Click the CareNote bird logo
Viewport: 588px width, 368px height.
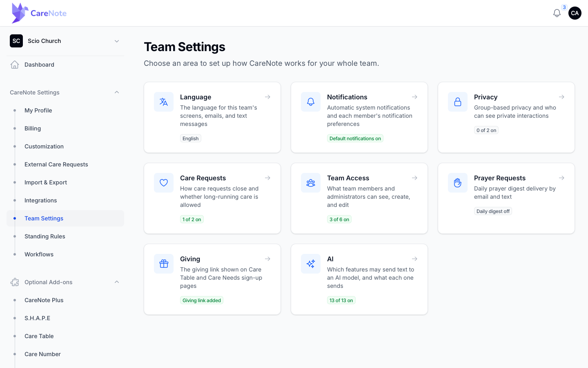click(20, 13)
